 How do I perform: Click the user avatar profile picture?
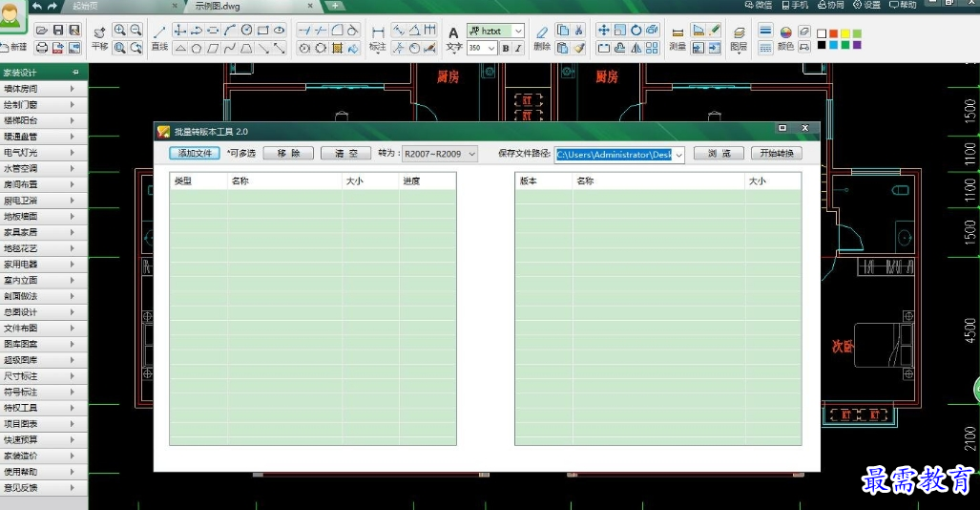point(11,15)
